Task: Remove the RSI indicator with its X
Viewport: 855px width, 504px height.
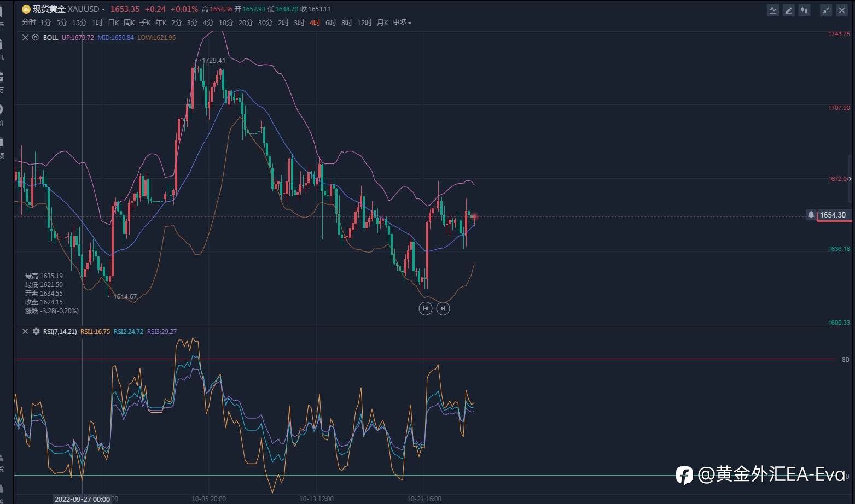Action: [x=25, y=331]
